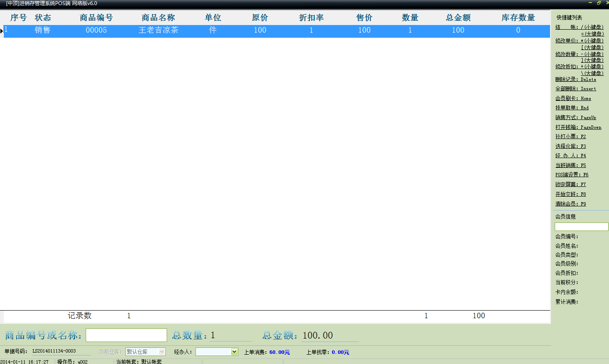Image resolution: width=609 pixels, height=364 pixels.
Task: Click the member info search field
Action: [581, 227]
